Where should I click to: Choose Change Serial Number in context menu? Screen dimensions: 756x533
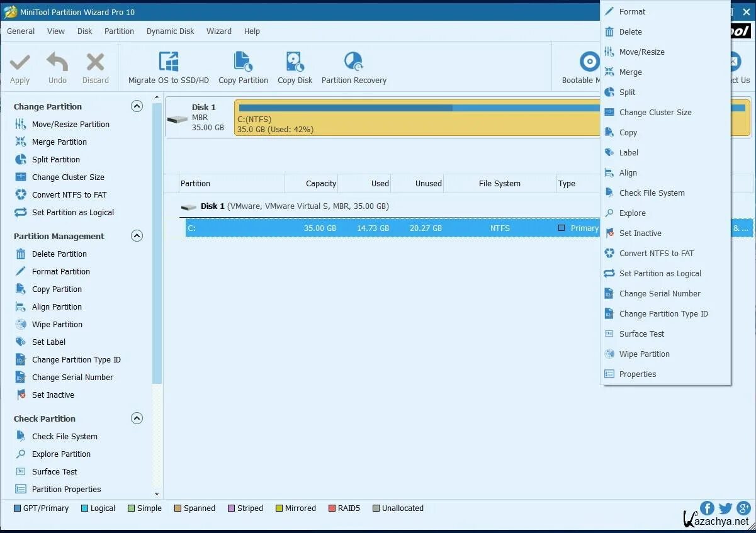point(665,294)
